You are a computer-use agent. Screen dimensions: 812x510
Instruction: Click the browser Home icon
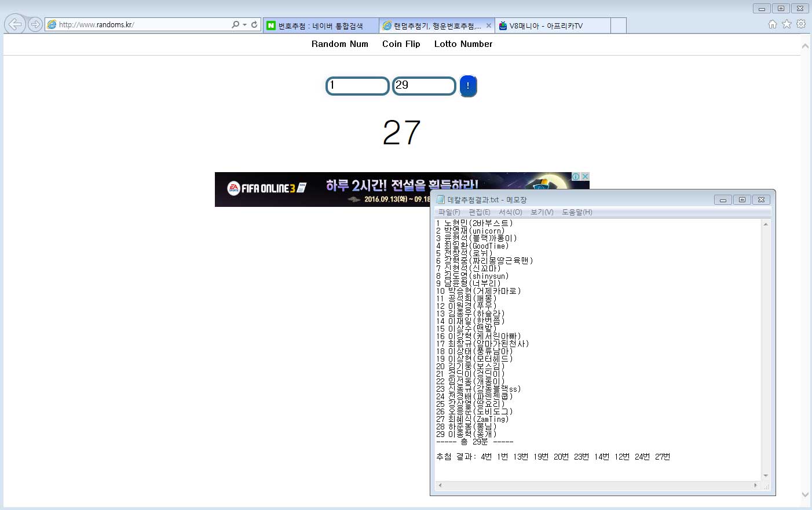[772, 24]
